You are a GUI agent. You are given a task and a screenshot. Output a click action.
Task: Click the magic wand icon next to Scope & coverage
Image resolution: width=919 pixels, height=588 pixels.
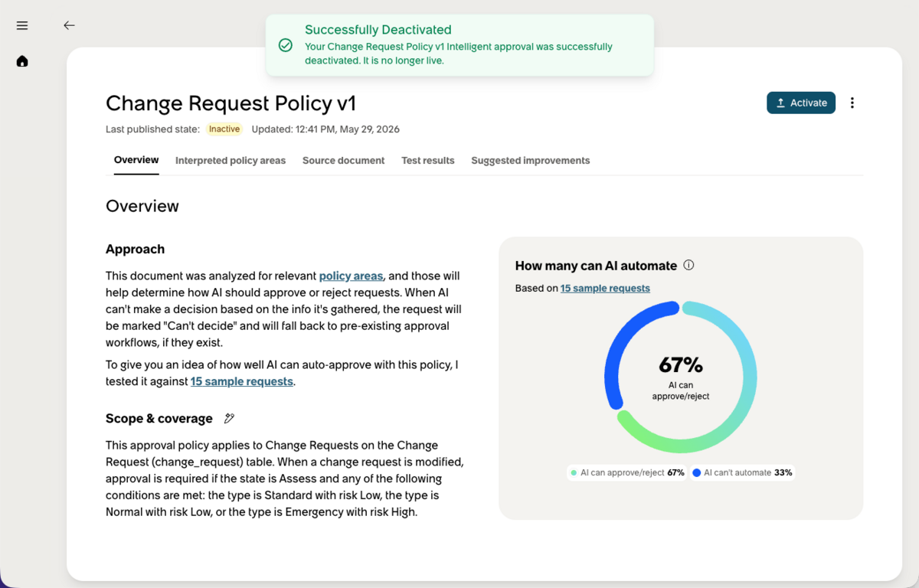(229, 419)
